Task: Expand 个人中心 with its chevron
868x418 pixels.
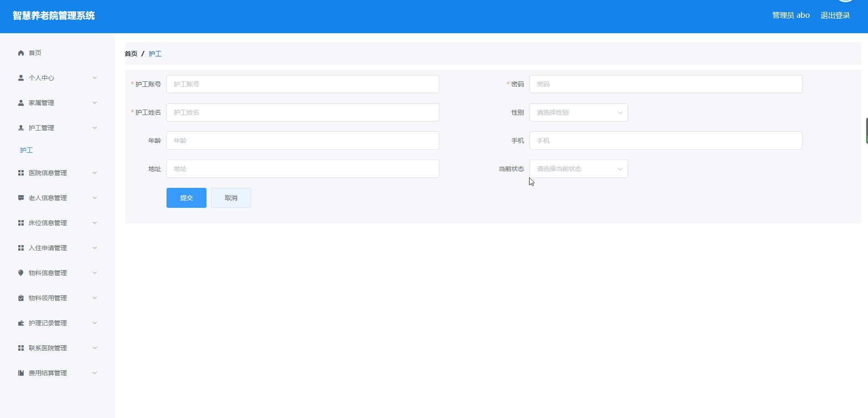Action: pos(95,78)
